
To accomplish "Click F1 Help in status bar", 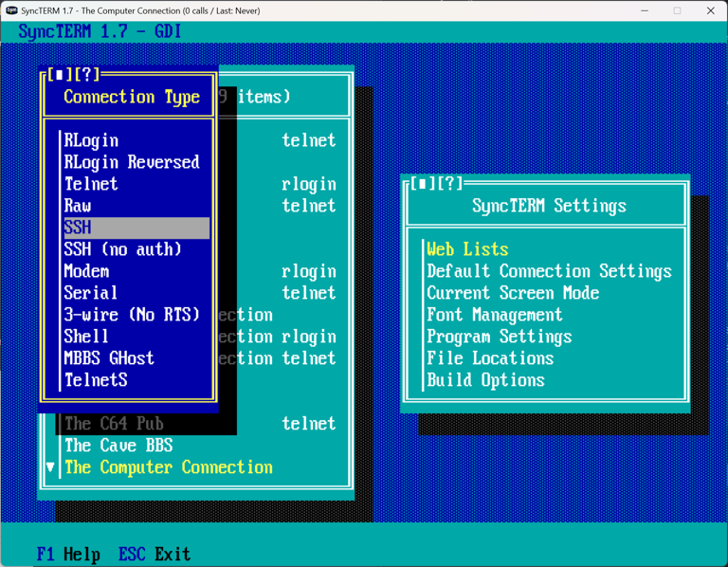I will pos(68,554).
